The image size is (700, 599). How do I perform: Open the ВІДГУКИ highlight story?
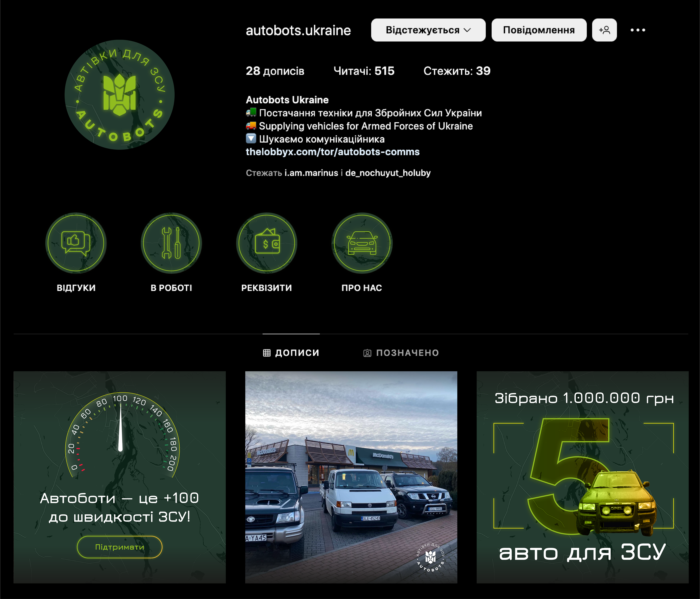click(76, 243)
